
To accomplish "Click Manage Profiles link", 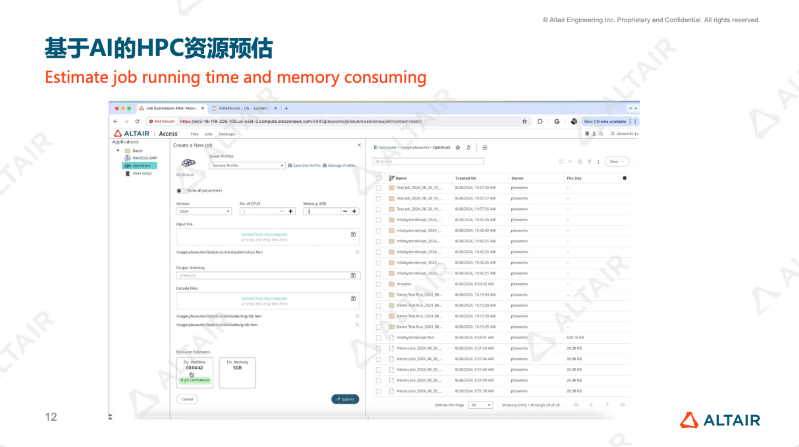I will pos(339,165).
